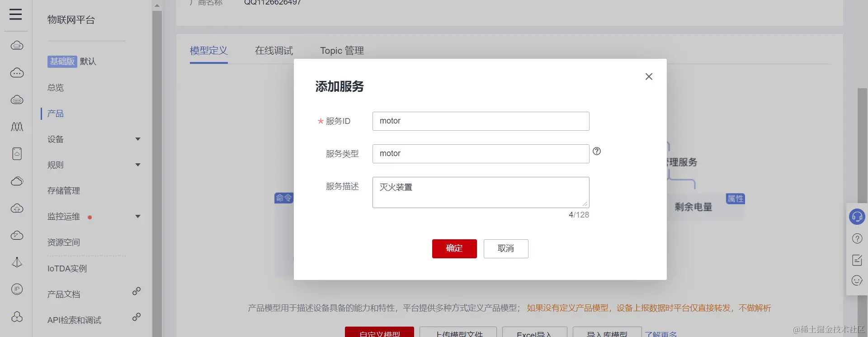Open IoTDA实例 in the sidebar

point(67,268)
